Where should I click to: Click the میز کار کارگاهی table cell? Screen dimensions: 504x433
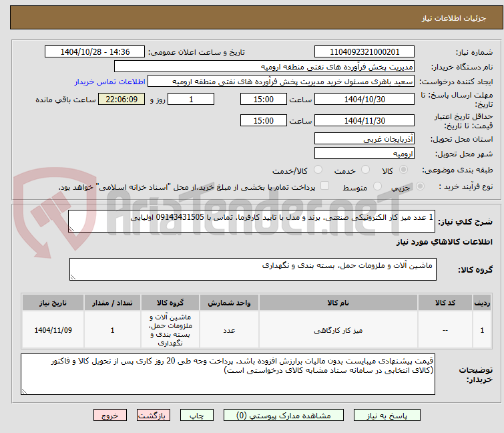pos(338,330)
